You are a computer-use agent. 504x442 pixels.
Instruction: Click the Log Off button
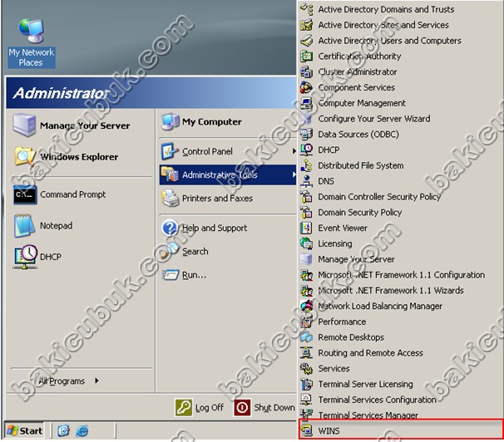pos(200,407)
